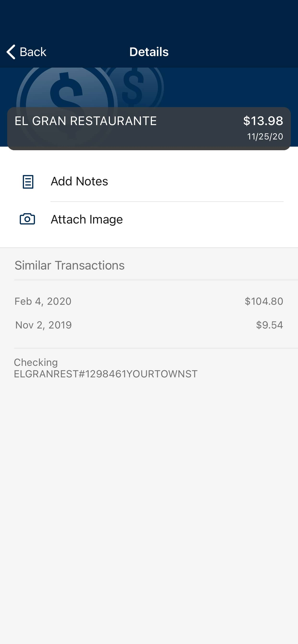Tap the Checking account label

point(36,362)
